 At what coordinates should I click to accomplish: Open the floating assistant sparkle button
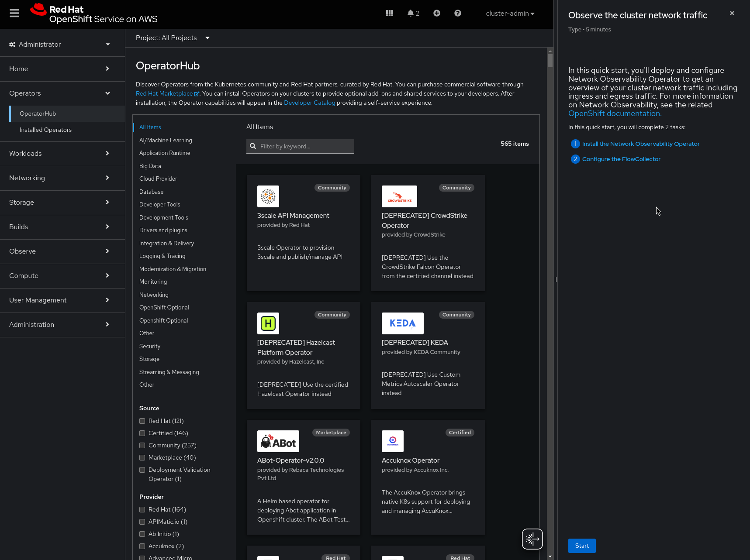(532, 539)
